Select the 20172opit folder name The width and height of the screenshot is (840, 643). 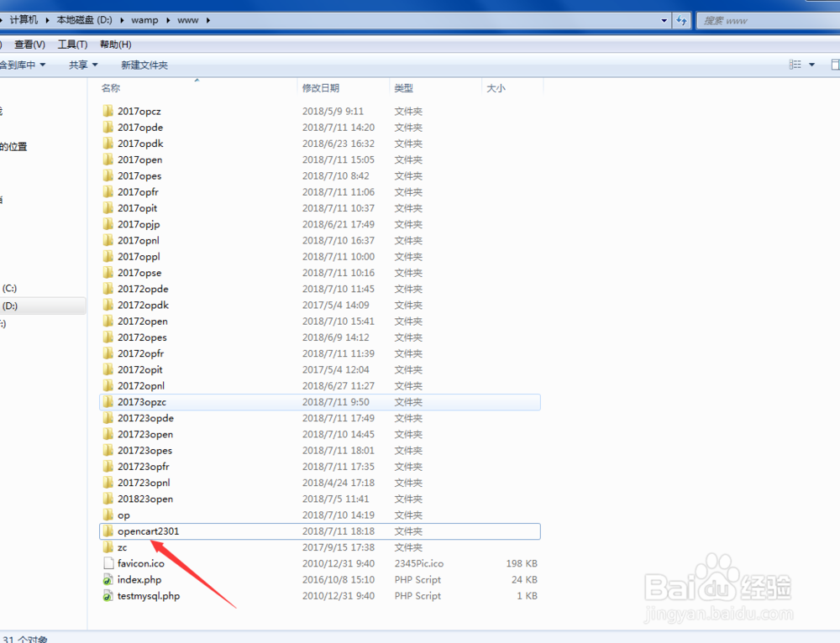(139, 369)
